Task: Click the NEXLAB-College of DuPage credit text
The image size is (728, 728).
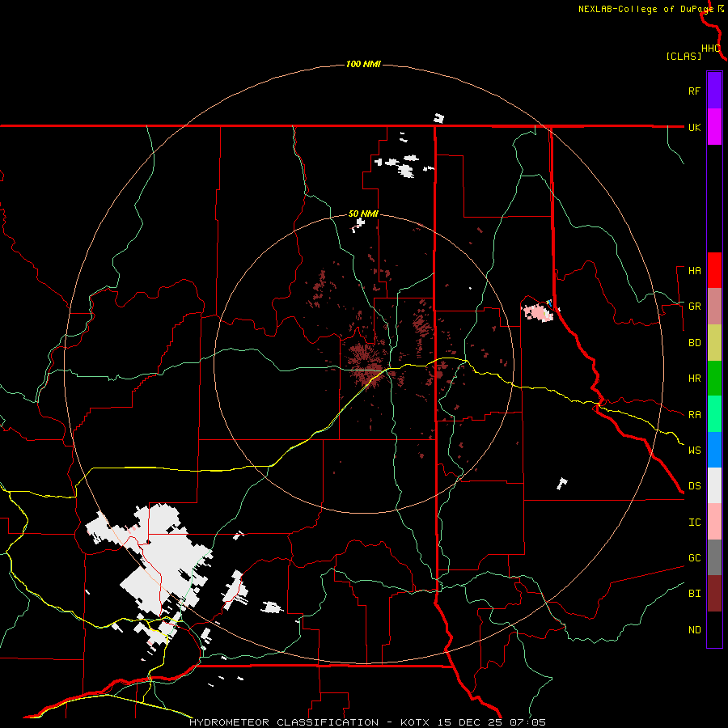Action: [645, 9]
